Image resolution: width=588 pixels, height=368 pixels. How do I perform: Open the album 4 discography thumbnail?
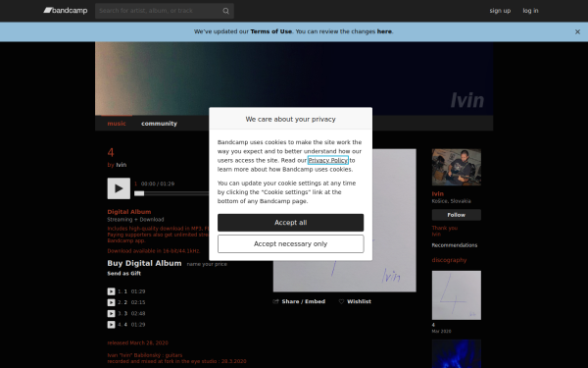[457, 295]
